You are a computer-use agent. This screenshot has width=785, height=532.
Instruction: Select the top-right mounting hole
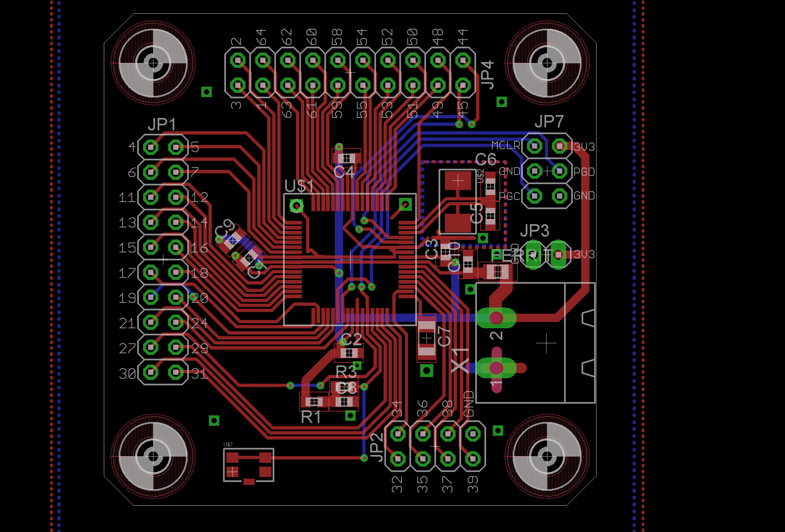pos(547,63)
